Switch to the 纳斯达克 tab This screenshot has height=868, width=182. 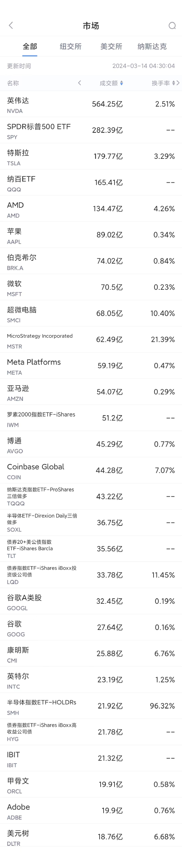point(152,46)
